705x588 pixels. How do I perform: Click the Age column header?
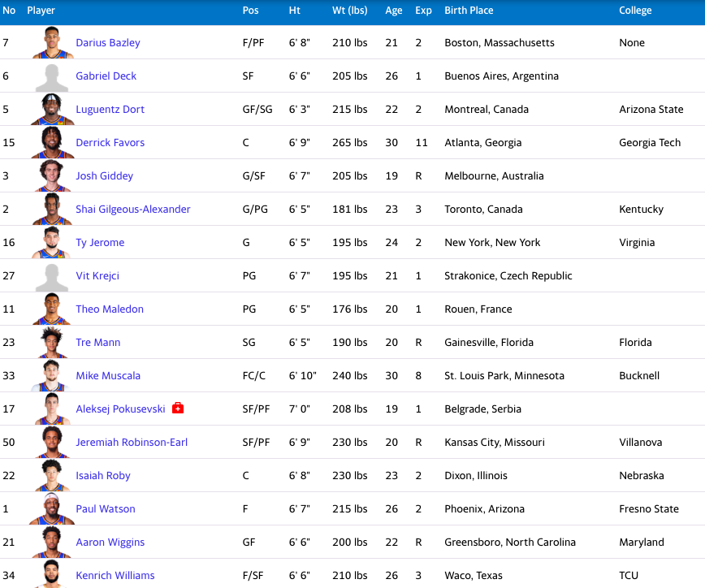(393, 11)
